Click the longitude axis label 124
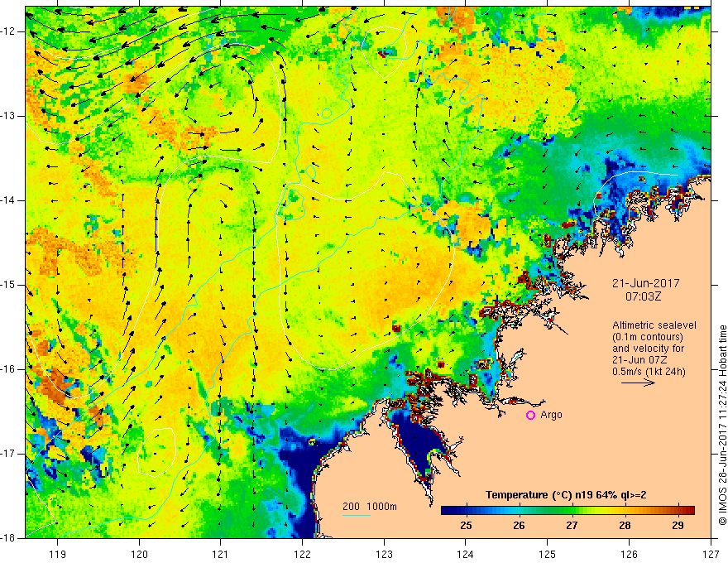 point(466,554)
